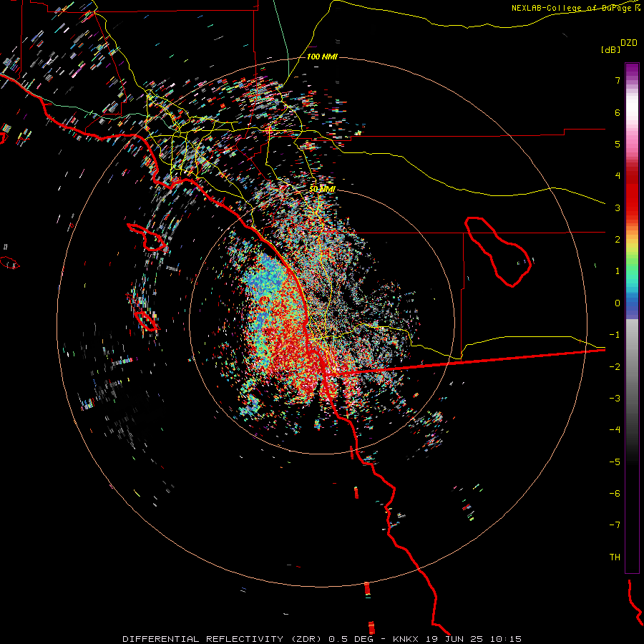
Task: Click the legend value 5
Action: tap(618, 144)
